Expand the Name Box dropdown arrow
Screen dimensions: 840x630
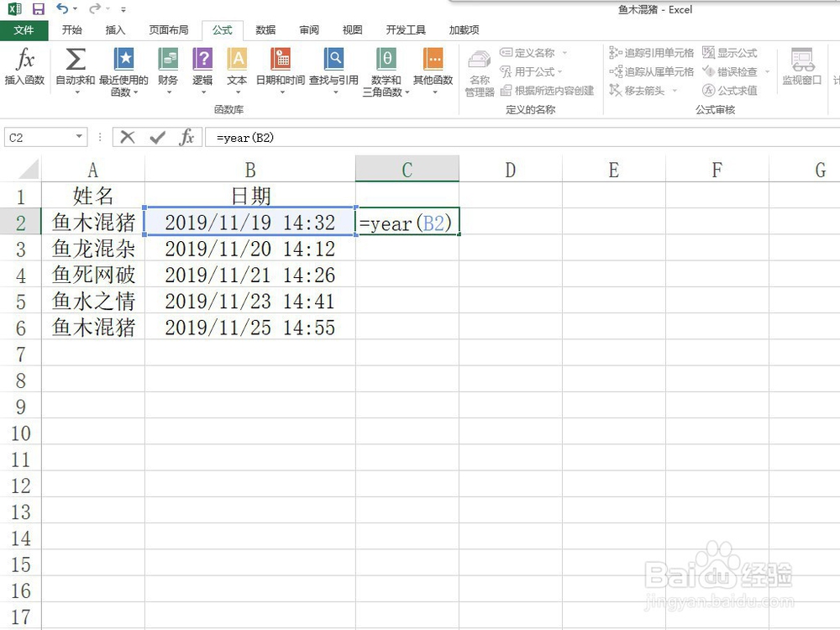tap(79, 136)
